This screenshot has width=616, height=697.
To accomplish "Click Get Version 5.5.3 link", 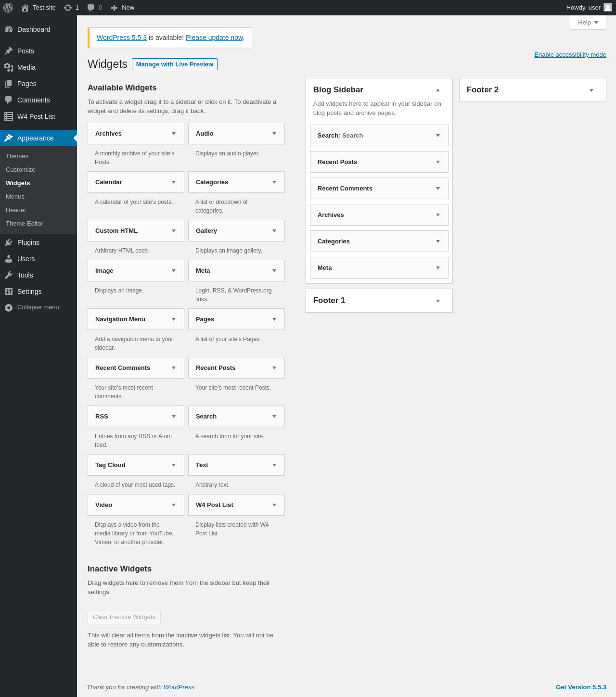I will point(581,687).
